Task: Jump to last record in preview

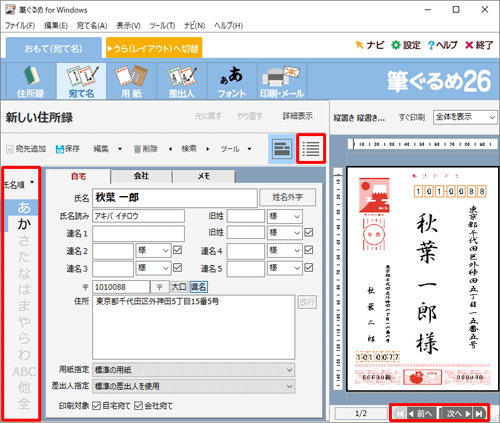Action: pyautogui.click(x=479, y=414)
